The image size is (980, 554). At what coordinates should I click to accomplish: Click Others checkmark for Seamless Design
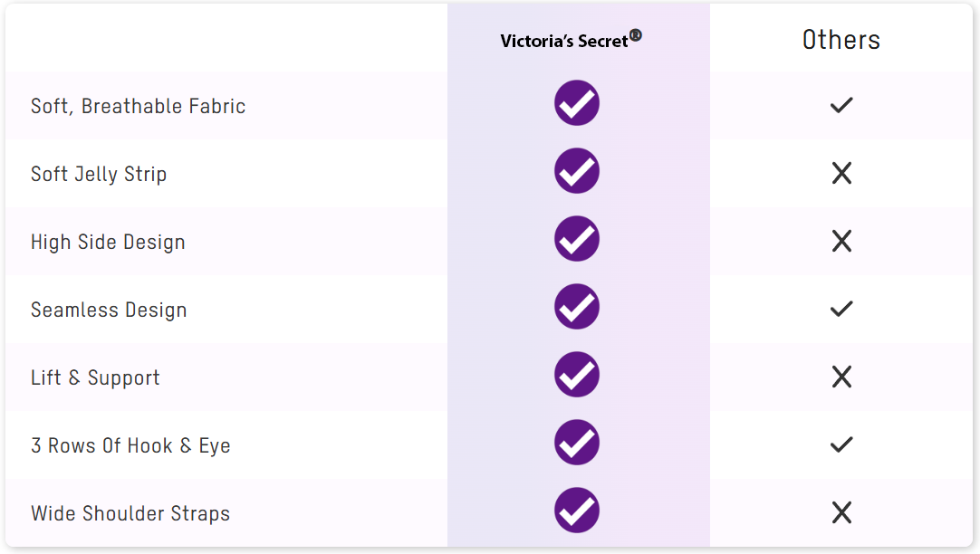(841, 309)
